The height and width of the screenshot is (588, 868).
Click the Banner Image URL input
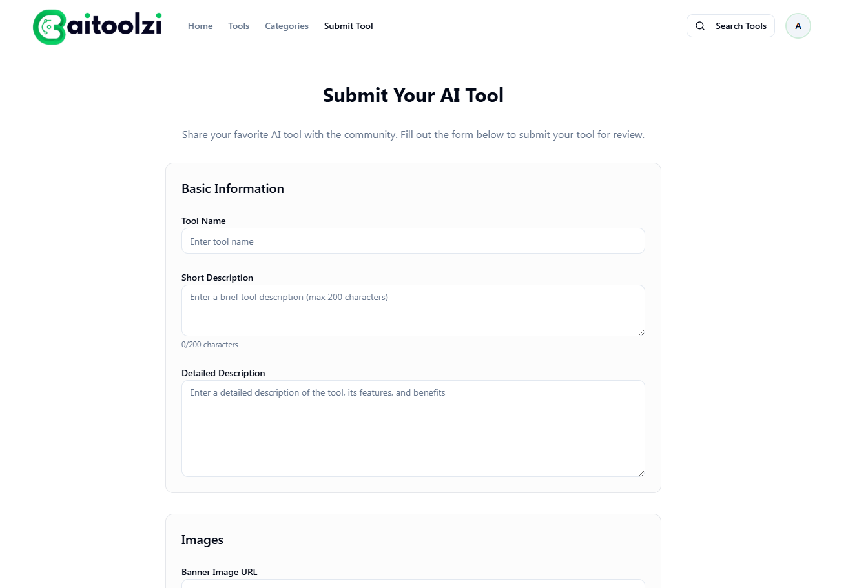tap(413, 585)
